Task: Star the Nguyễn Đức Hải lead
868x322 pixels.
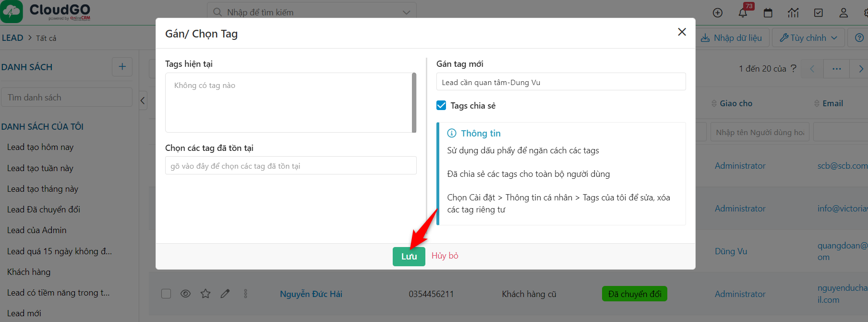Action: pyautogui.click(x=205, y=294)
